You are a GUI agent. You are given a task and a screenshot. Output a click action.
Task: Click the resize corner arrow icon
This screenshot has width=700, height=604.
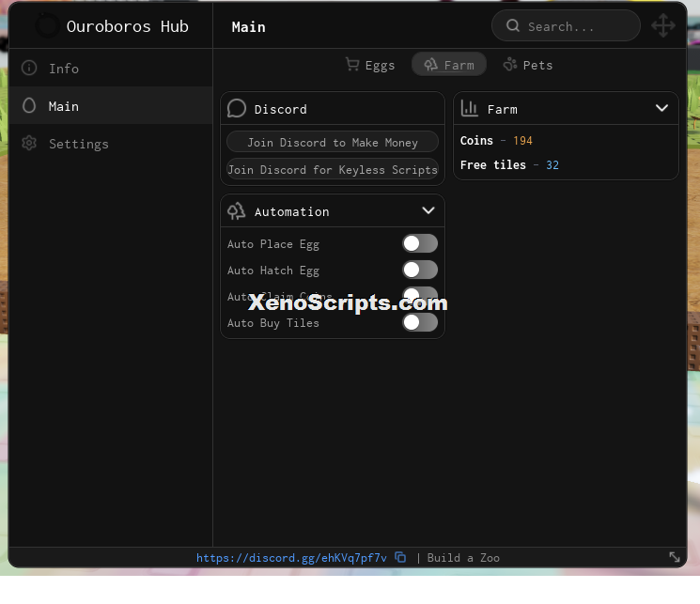pyautogui.click(x=674, y=557)
